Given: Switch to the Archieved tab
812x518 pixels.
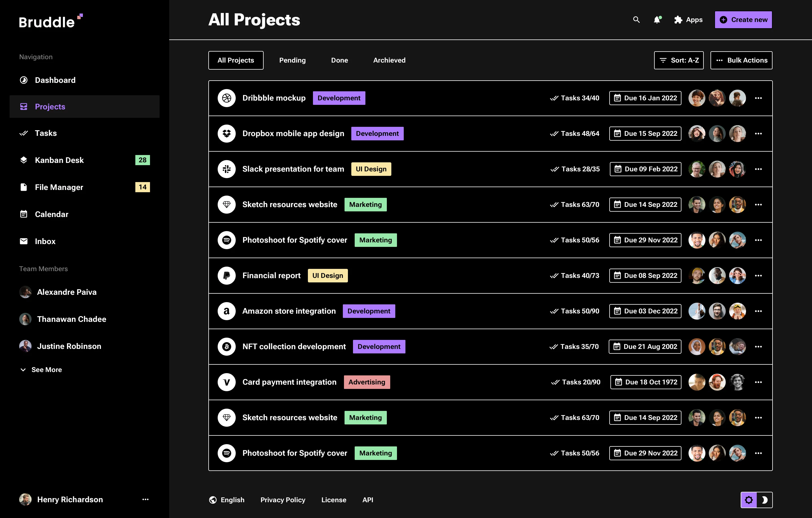Looking at the screenshot, I should coord(389,60).
